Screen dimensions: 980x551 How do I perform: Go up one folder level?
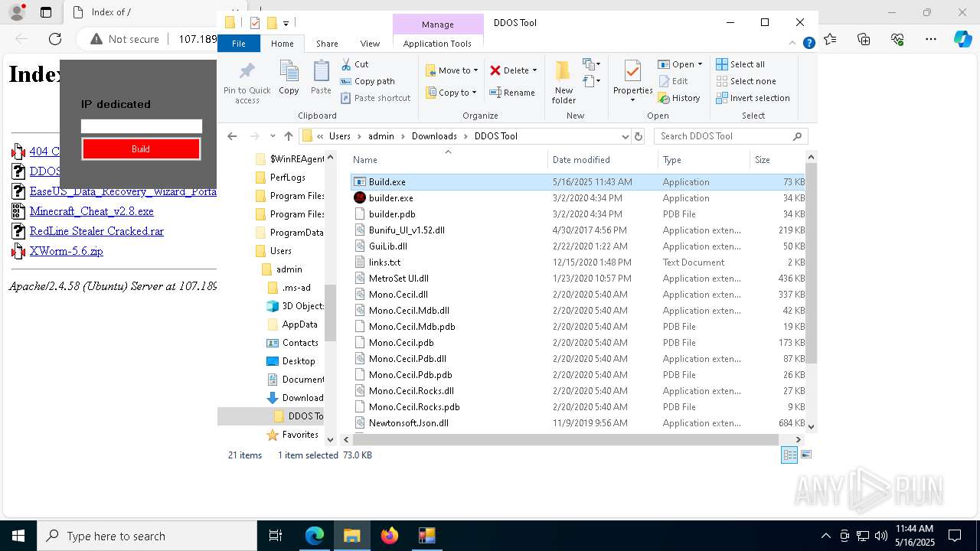[288, 136]
